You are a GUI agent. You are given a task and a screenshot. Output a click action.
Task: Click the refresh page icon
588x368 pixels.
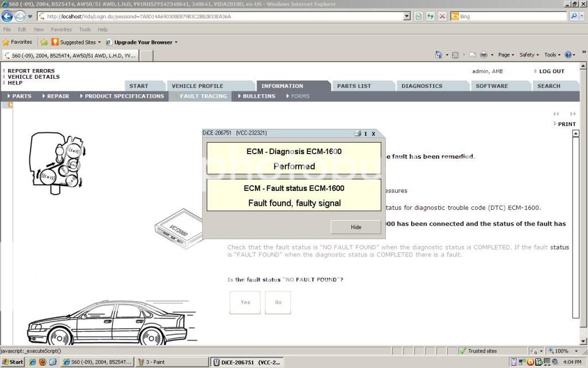(x=431, y=17)
